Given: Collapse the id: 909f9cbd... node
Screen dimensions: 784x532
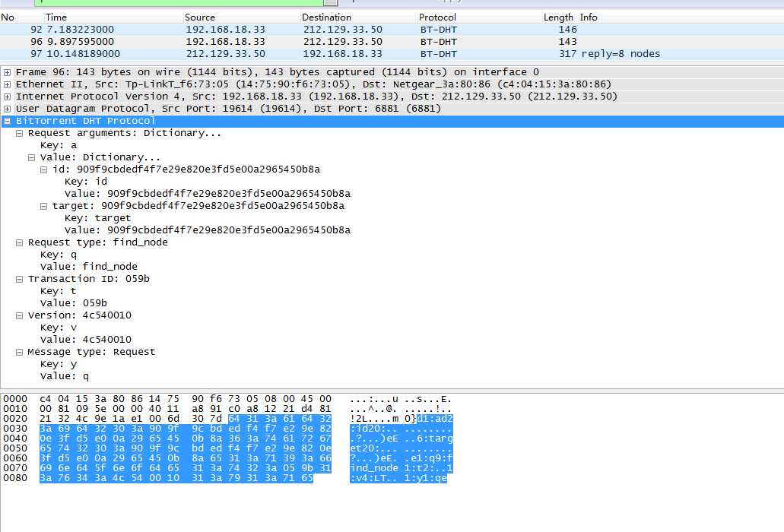Looking at the screenshot, I should pyautogui.click(x=43, y=169).
